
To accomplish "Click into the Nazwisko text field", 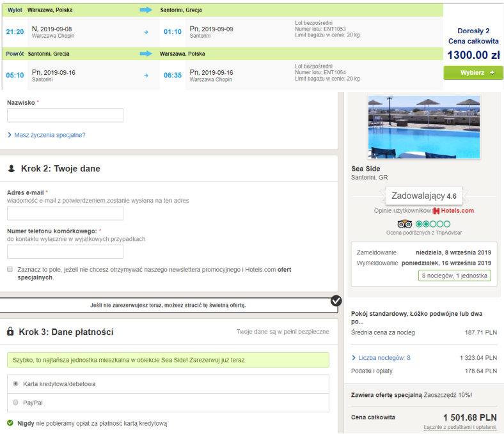I will point(65,116).
